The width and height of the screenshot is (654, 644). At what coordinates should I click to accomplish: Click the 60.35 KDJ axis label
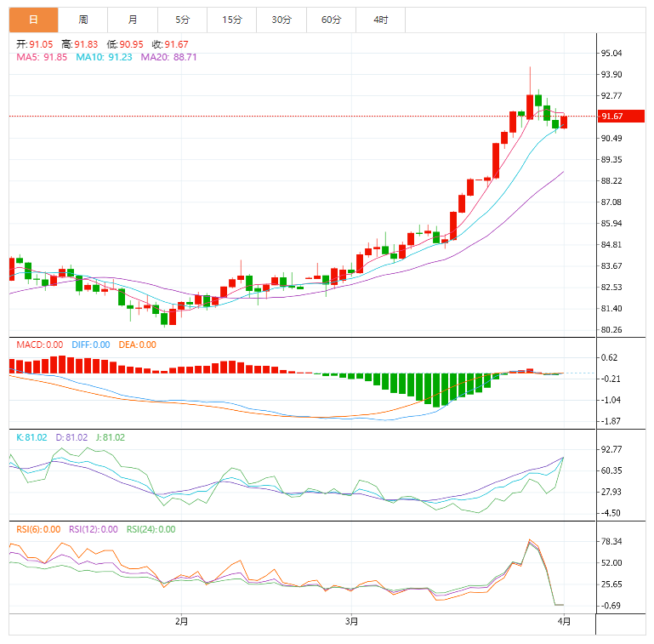tap(611, 470)
